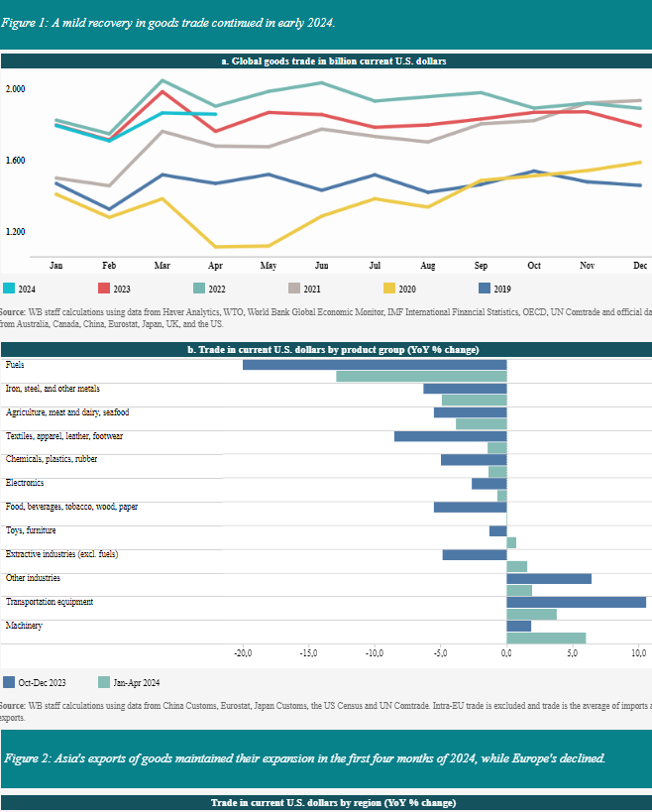Select the Trade by region chart title bar
652x812 pixels.
pyautogui.click(x=326, y=801)
